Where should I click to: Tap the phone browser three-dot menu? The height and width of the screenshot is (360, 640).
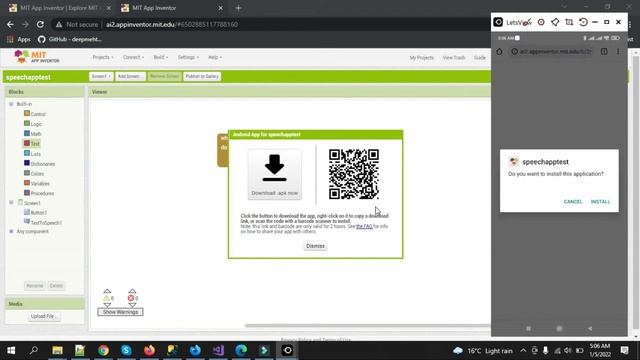coord(618,51)
